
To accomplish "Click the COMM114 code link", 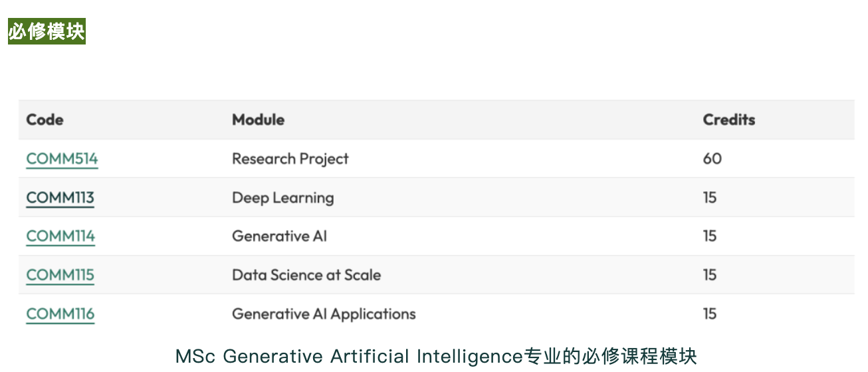I will pos(60,236).
